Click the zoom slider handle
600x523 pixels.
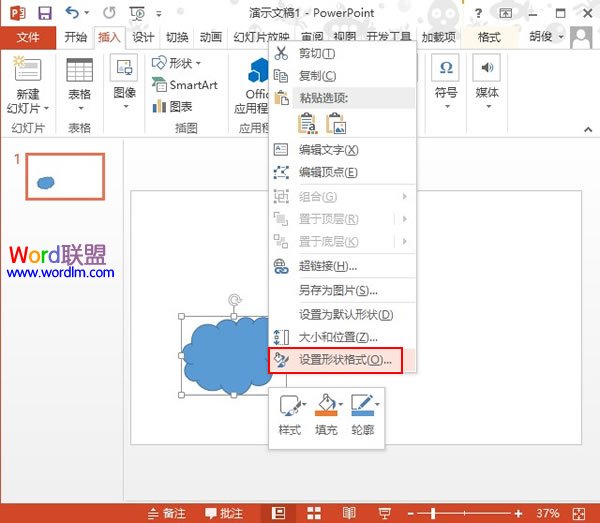click(433, 513)
